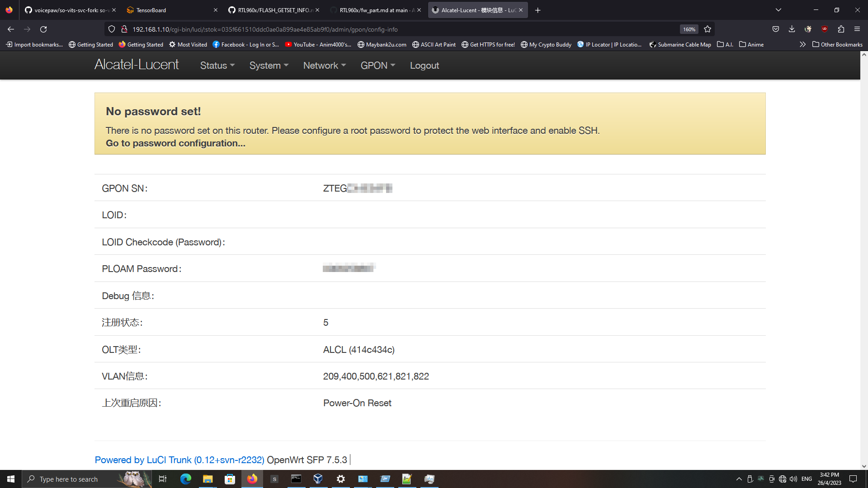Open the Powered by LuCI Trunk link
Screen dimensions: 868x488
click(179, 460)
